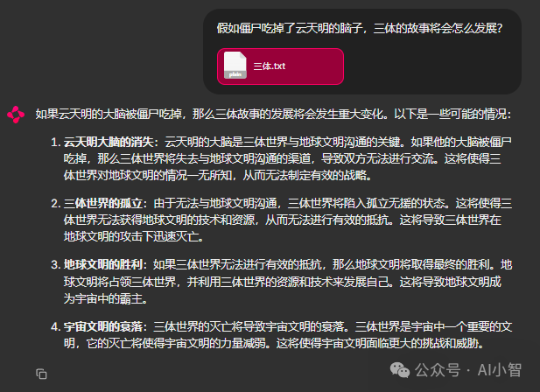
Task: Click the heading 三体世界的孤立
Action: click(102, 203)
